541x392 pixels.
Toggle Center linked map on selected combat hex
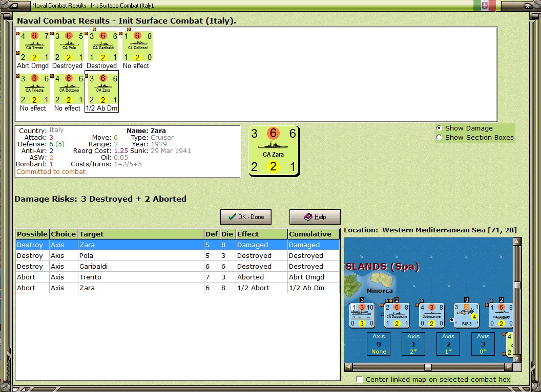click(360, 379)
